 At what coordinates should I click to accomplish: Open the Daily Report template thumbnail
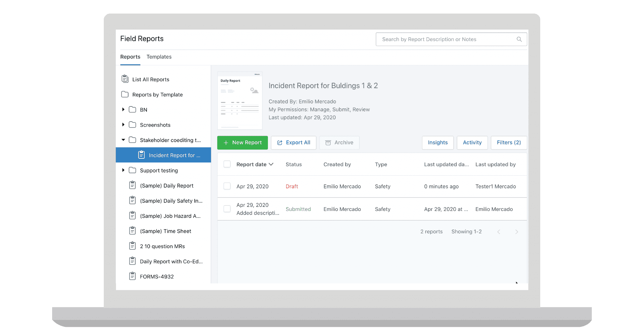pyautogui.click(x=240, y=100)
